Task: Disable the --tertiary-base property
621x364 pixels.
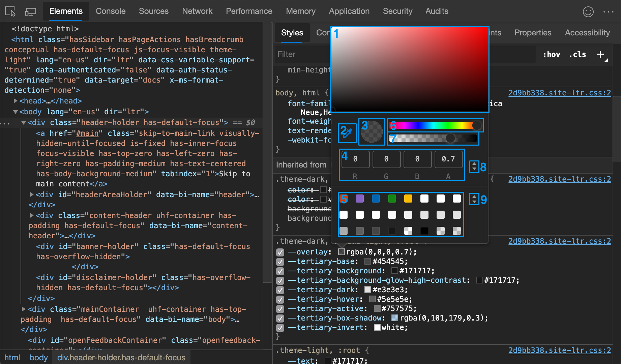Action: [280, 262]
